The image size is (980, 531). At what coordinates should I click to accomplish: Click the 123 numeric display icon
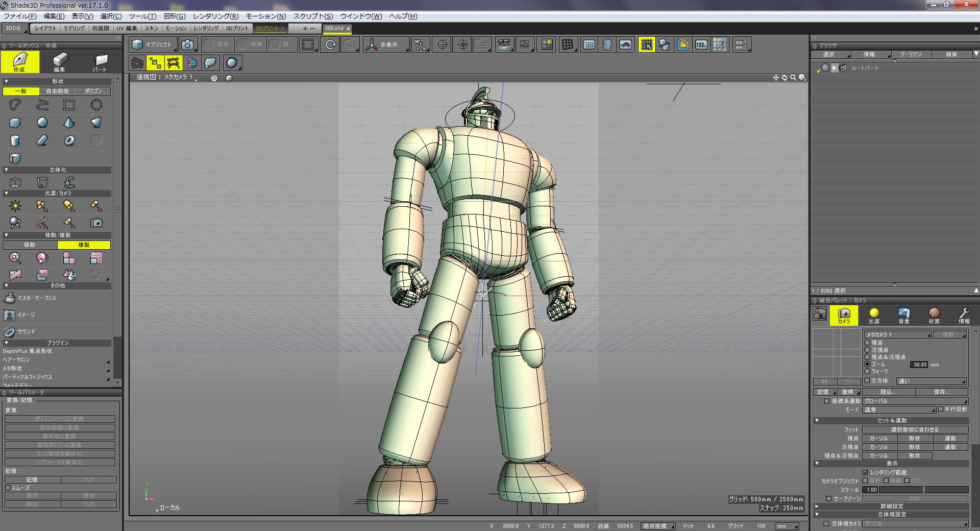(x=701, y=45)
